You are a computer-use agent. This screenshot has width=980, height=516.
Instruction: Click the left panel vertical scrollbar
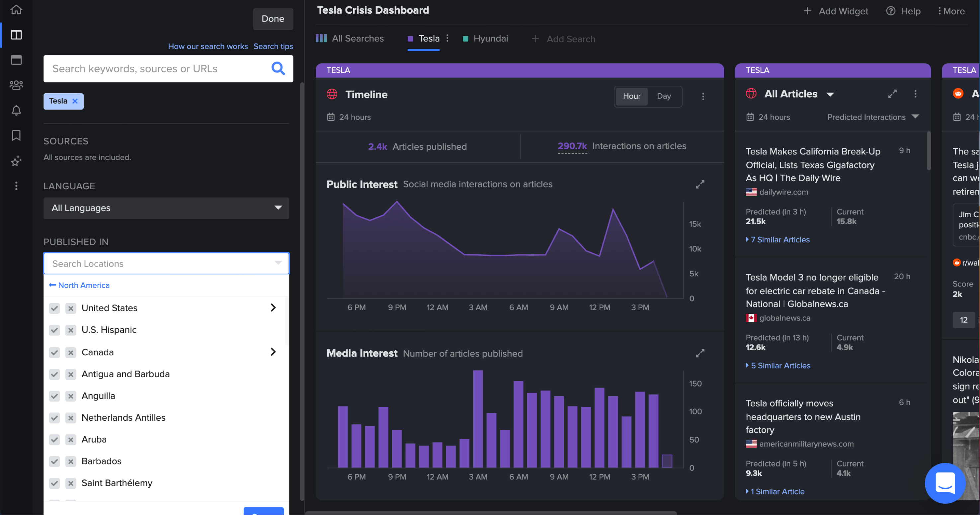(302, 292)
